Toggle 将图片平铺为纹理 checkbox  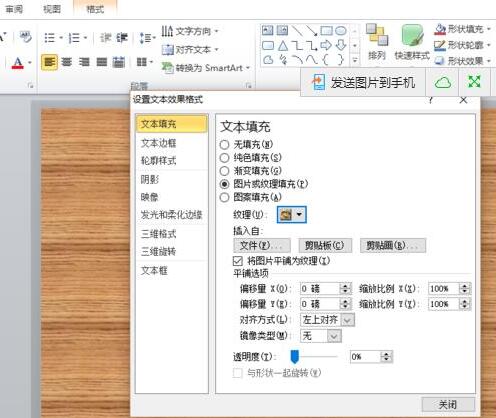point(237,261)
